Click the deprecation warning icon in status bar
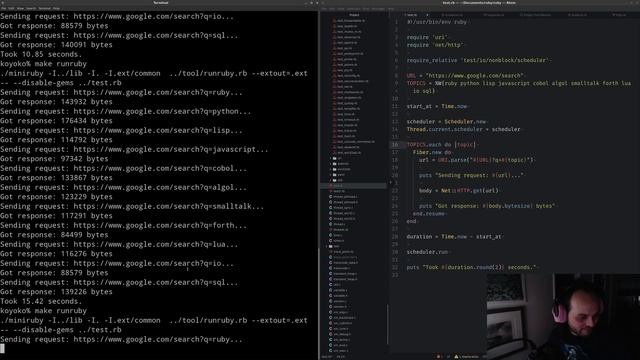 (456, 357)
